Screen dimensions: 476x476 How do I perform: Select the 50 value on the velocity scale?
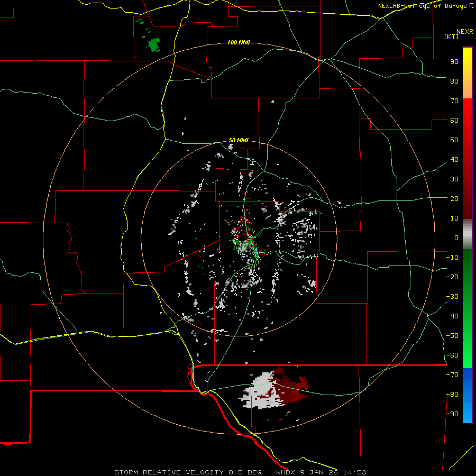[454, 140]
